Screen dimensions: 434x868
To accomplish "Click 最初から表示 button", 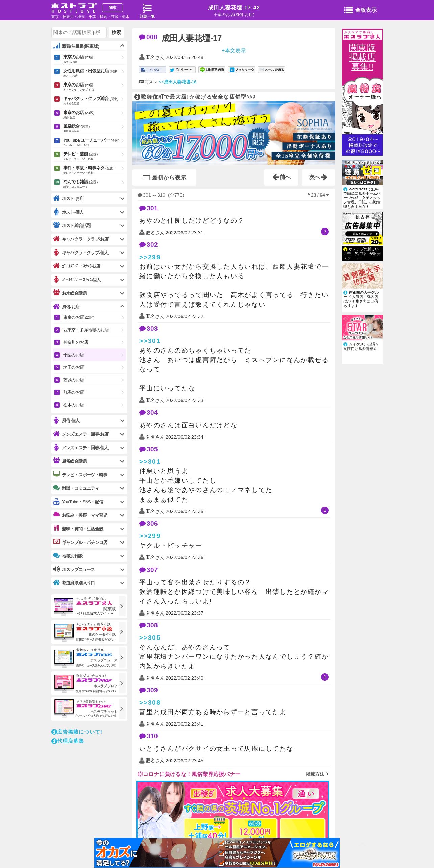I will point(165,177).
